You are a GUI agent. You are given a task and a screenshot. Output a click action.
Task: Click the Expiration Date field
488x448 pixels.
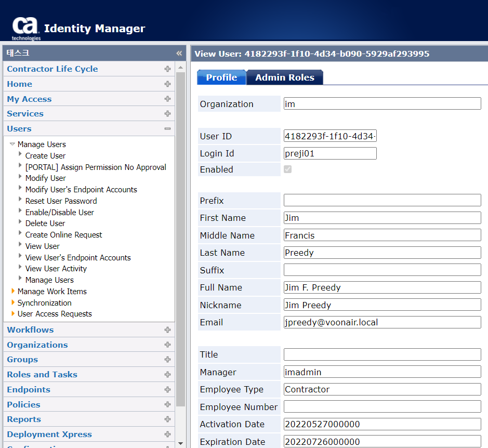click(x=382, y=441)
